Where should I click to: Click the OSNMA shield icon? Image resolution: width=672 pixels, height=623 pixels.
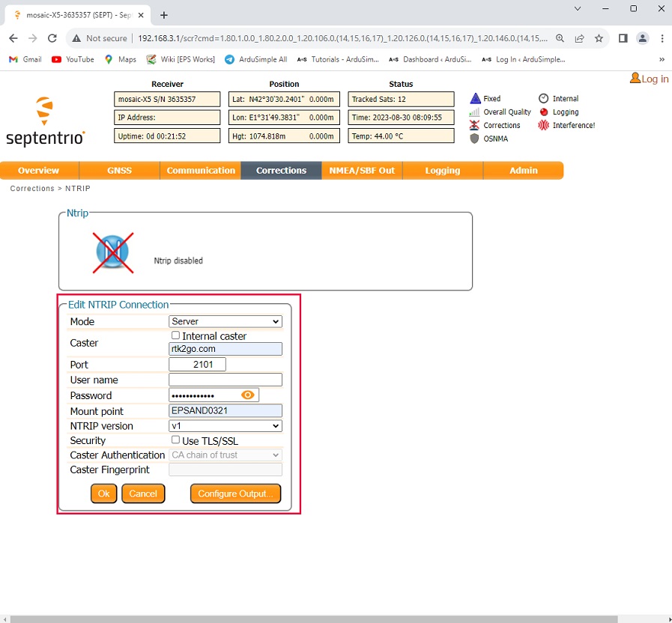pos(474,139)
